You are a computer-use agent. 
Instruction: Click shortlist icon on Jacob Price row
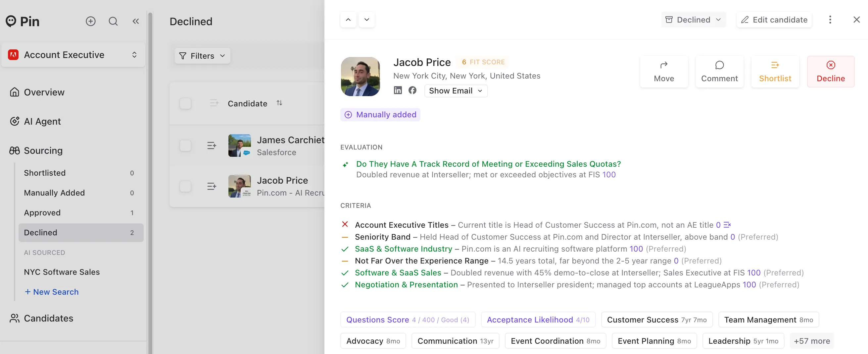[x=212, y=186]
